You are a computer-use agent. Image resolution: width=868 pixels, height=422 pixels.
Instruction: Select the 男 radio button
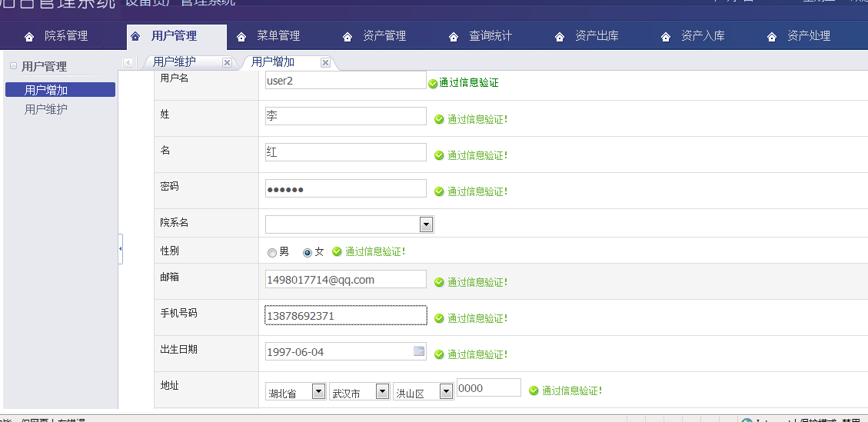(272, 253)
